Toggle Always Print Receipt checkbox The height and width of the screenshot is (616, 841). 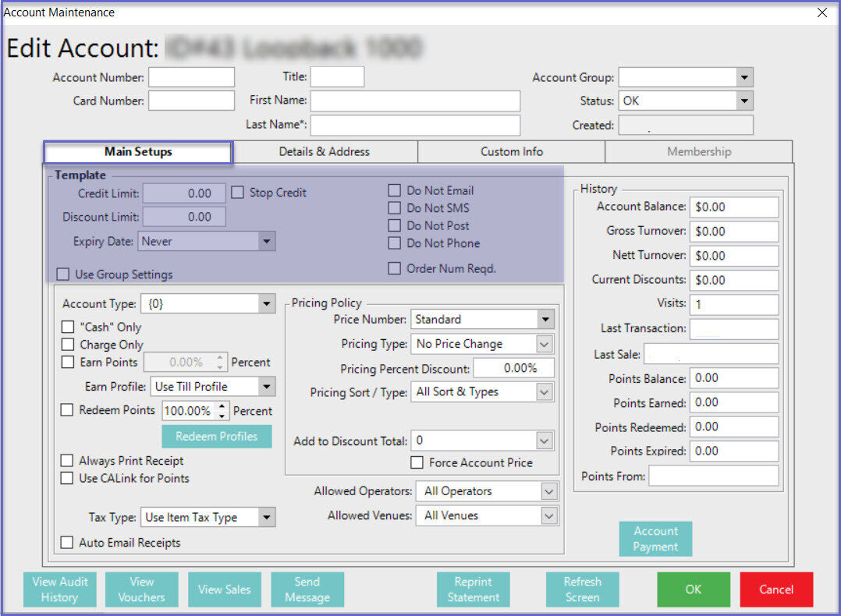coord(68,461)
